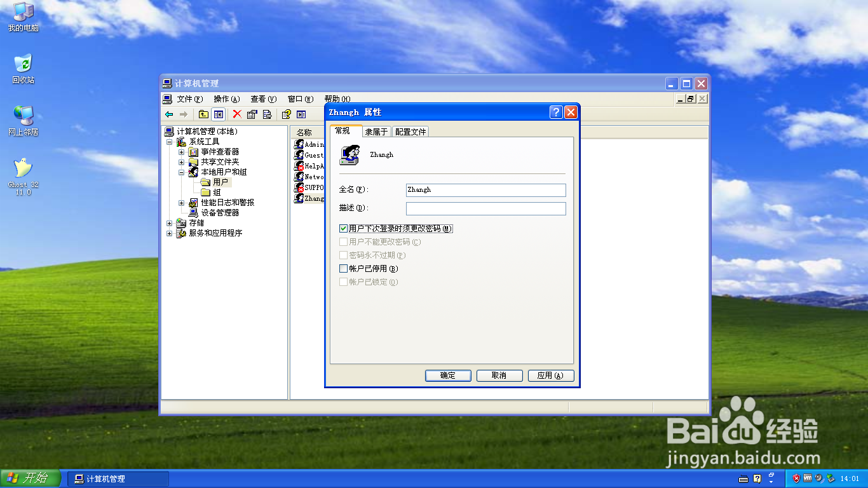Expand the 共享文件夹 tree node

tap(181, 162)
